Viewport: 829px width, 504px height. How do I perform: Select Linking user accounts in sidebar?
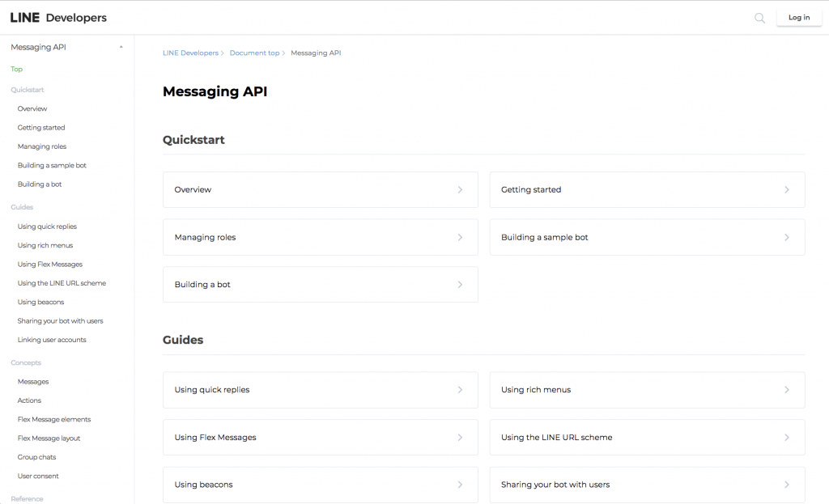52,340
